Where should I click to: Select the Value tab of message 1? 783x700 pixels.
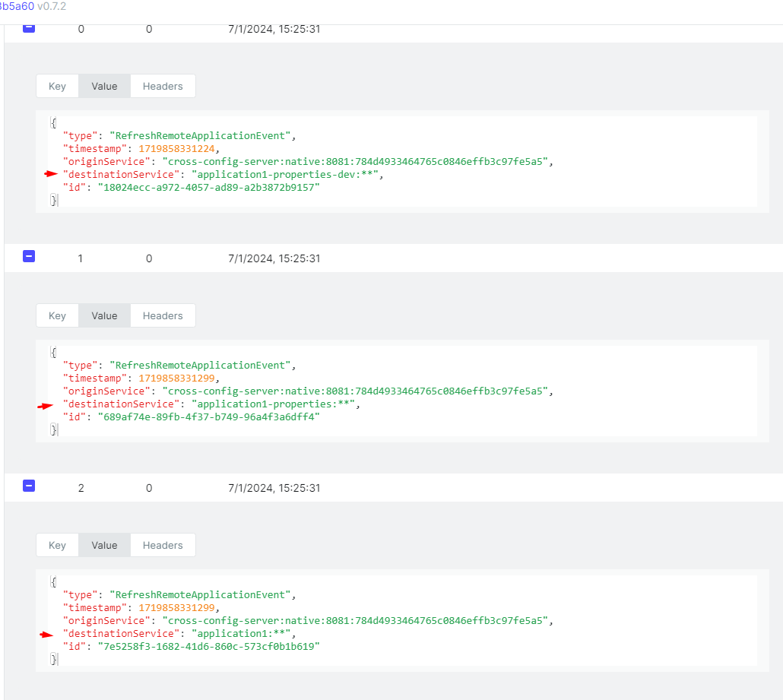[x=104, y=316]
